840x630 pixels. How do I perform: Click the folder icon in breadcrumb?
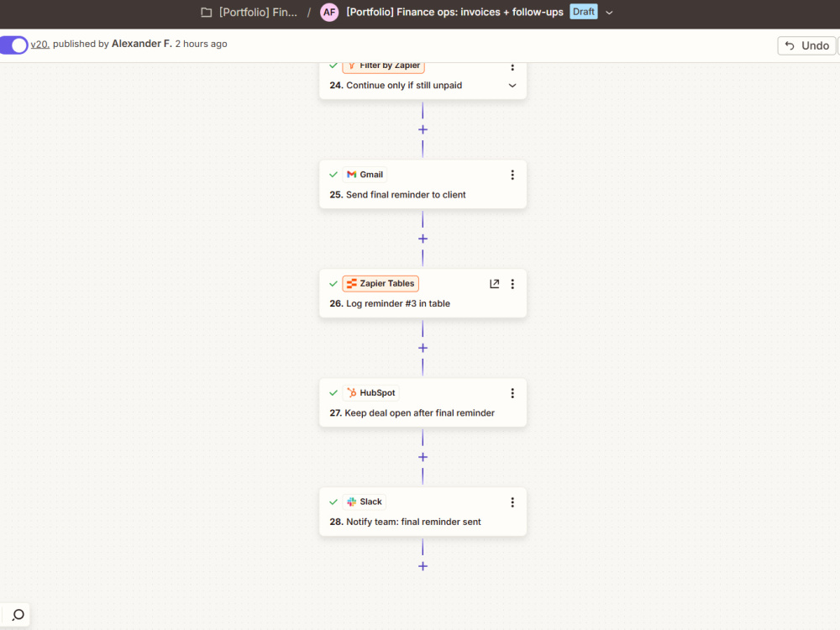(x=207, y=13)
